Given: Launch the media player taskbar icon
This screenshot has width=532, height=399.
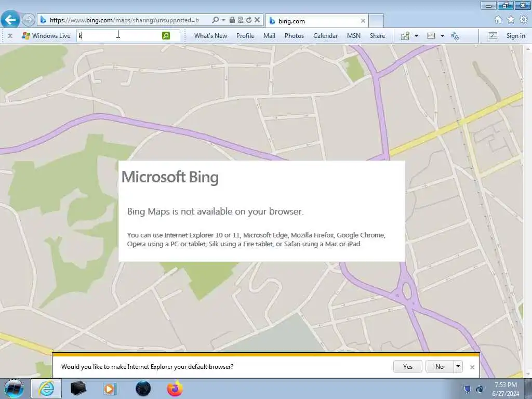Looking at the screenshot, I should [x=109, y=389].
